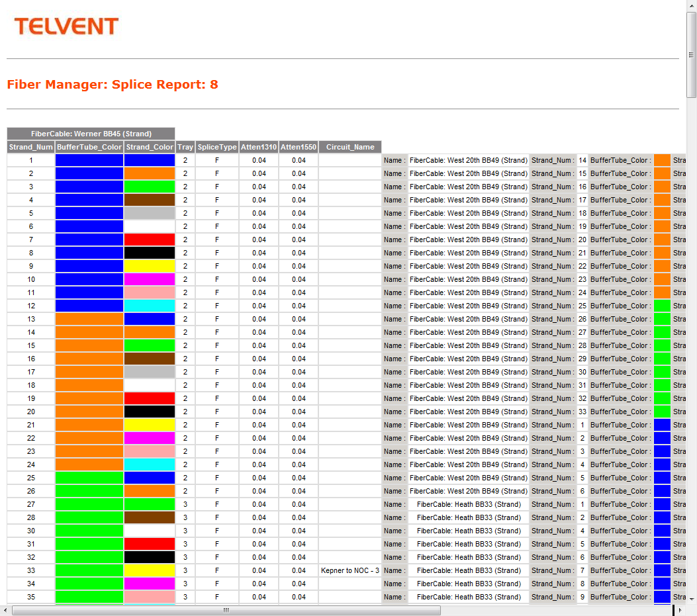Click the Atten1310 value in row 10
The width and height of the screenshot is (697, 616).
[259, 279]
